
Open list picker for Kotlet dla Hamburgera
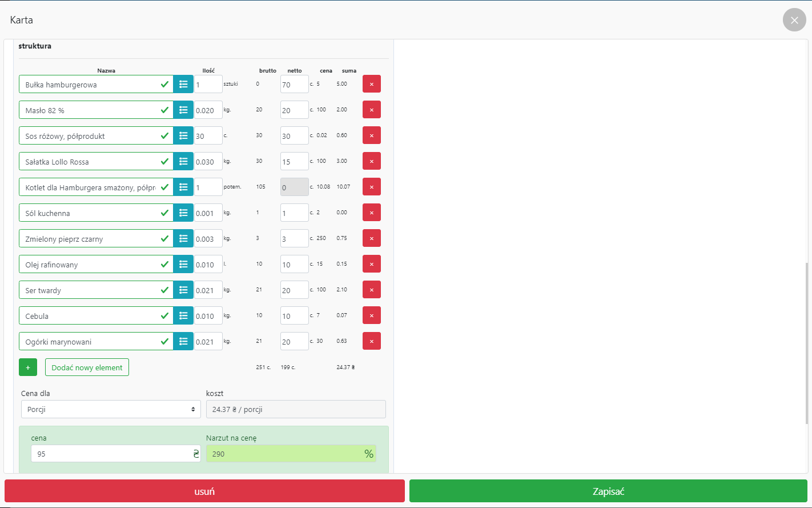[183, 187]
